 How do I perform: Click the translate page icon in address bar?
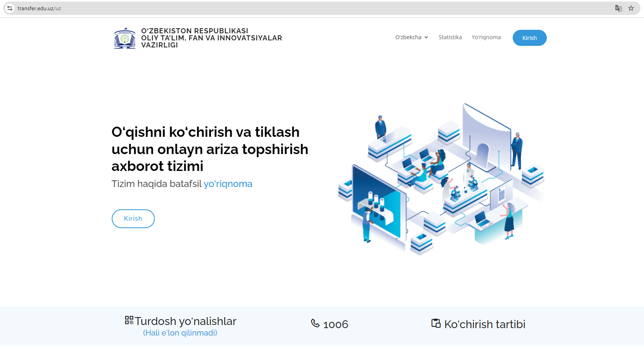point(618,8)
